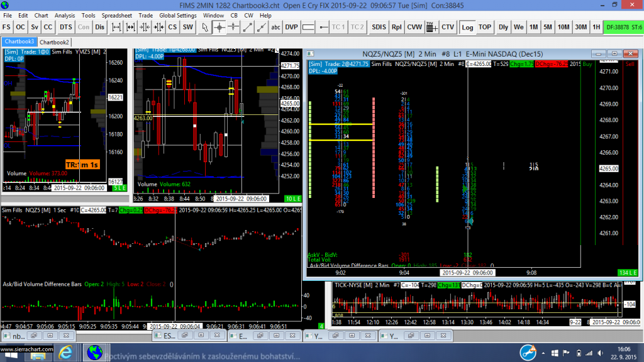Image resolution: width=644 pixels, height=362 pixels.
Task: Toggle the Log scale button
Action: pyautogui.click(x=467, y=27)
